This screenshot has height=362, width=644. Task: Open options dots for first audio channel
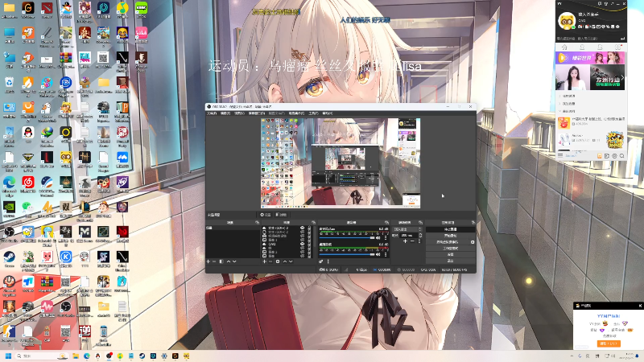tap(386, 237)
